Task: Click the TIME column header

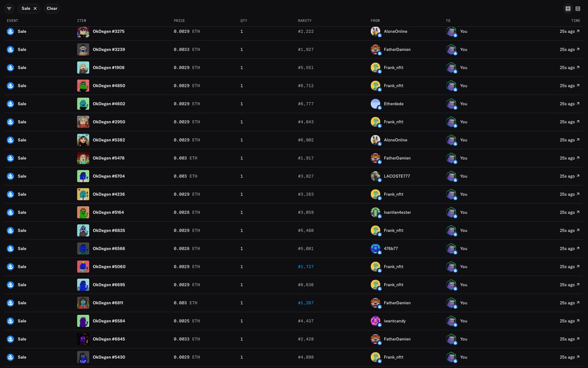Action: coord(576,21)
